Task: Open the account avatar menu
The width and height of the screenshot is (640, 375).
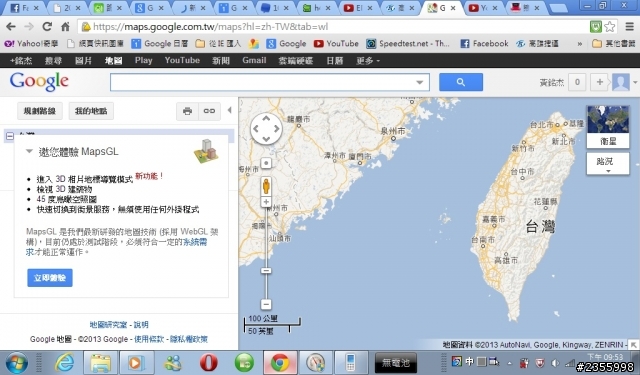Action: (x=621, y=82)
